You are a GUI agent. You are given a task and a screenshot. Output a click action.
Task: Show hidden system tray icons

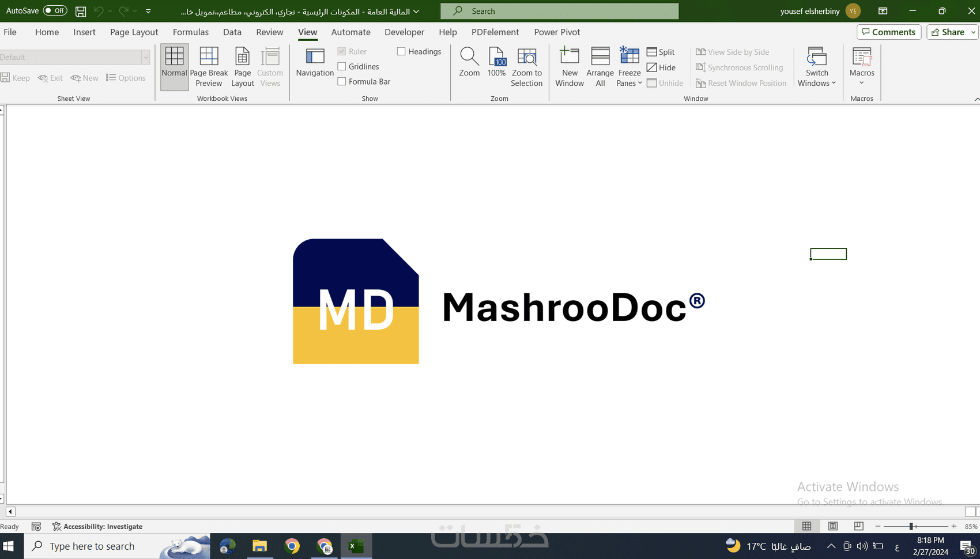click(831, 546)
